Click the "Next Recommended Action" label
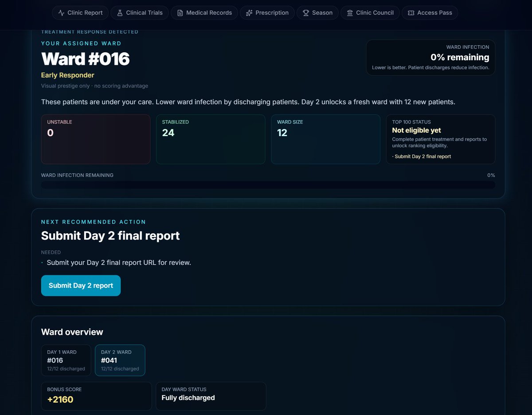532x415 pixels. (x=94, y=222)
